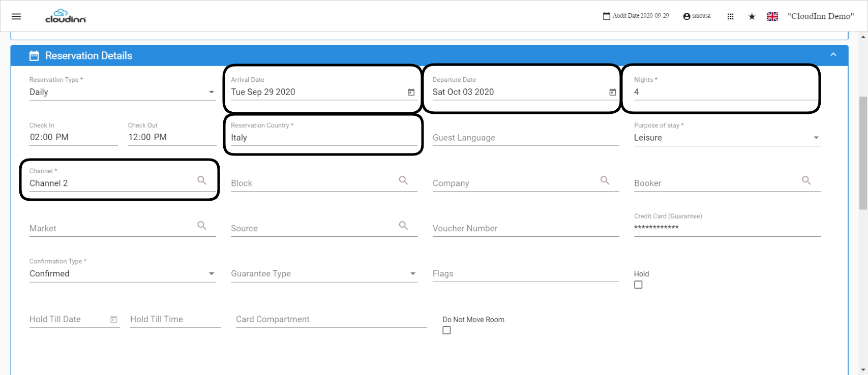The width and height of the screenshot is (868, 375).
Task: Open the apps grid icon
Action: [x=730, y=16]
